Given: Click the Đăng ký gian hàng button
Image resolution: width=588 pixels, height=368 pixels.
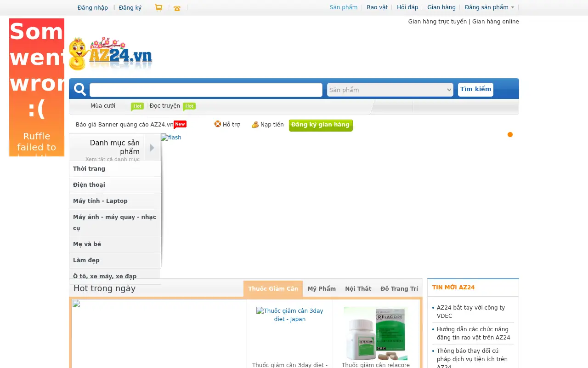Looking at the screenshot, I should 321,125.
